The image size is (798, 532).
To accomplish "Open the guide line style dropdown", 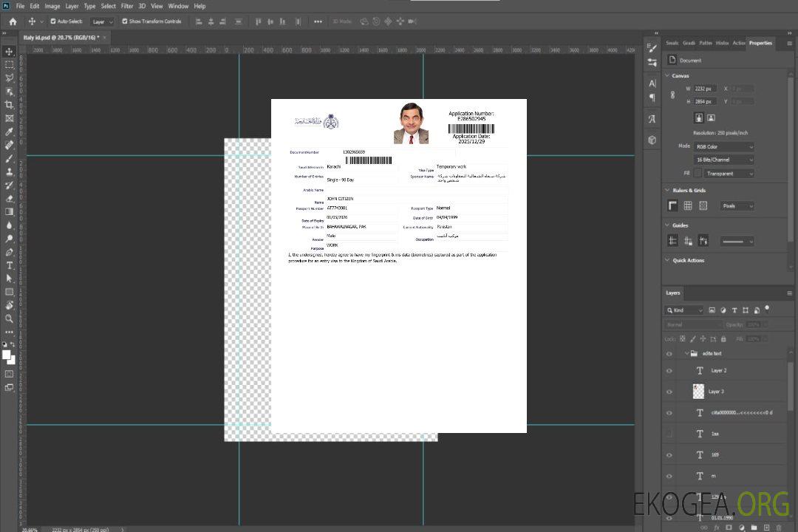I will (737, 242).
